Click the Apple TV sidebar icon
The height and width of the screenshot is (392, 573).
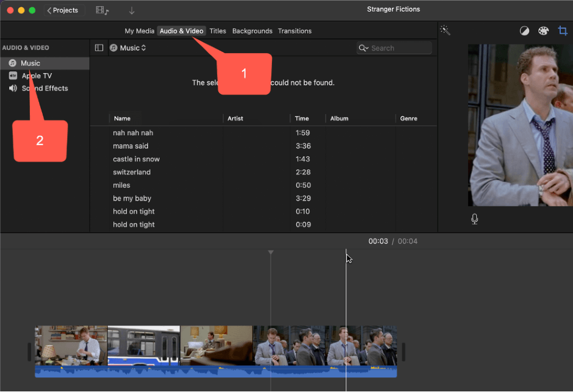click(13, 76)
